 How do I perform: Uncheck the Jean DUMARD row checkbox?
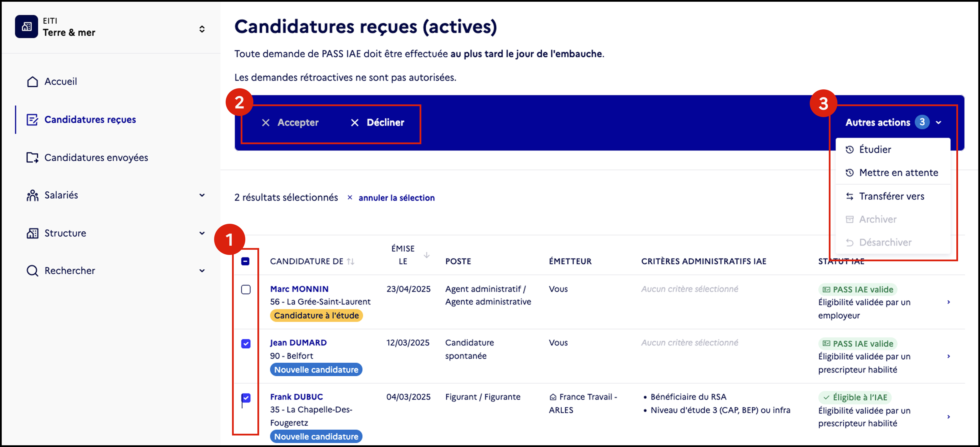(246, 343)
